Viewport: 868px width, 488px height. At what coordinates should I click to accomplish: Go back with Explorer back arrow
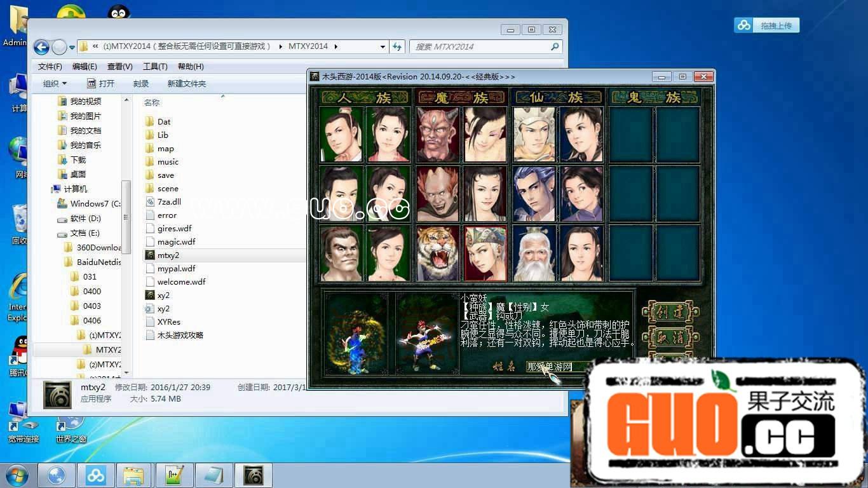pos(41,47)
